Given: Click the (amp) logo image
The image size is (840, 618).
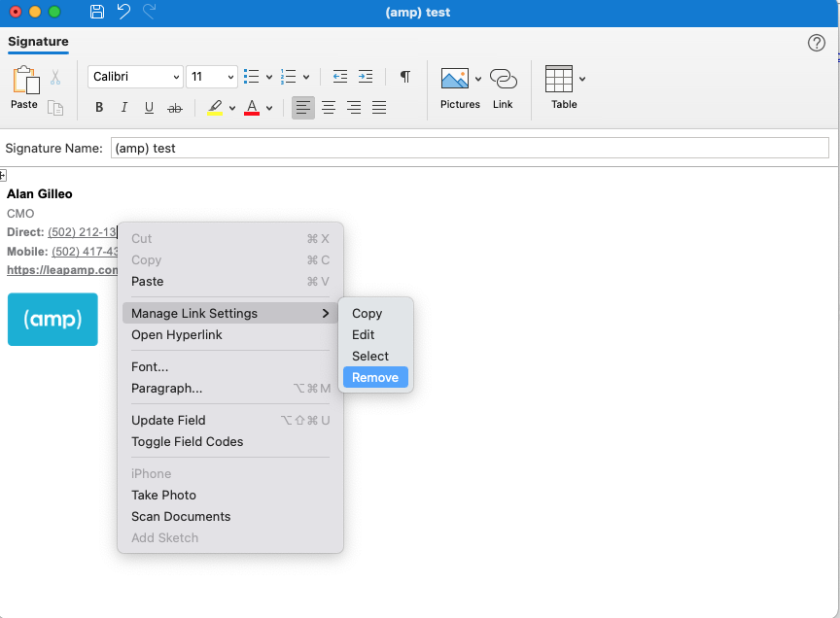Looking at the screenshot, I should click(52, 319).
